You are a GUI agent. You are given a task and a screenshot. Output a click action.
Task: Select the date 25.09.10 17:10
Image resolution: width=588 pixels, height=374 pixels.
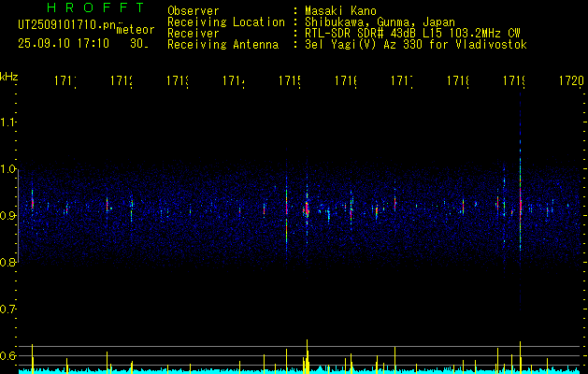click(x=64, y=44)
